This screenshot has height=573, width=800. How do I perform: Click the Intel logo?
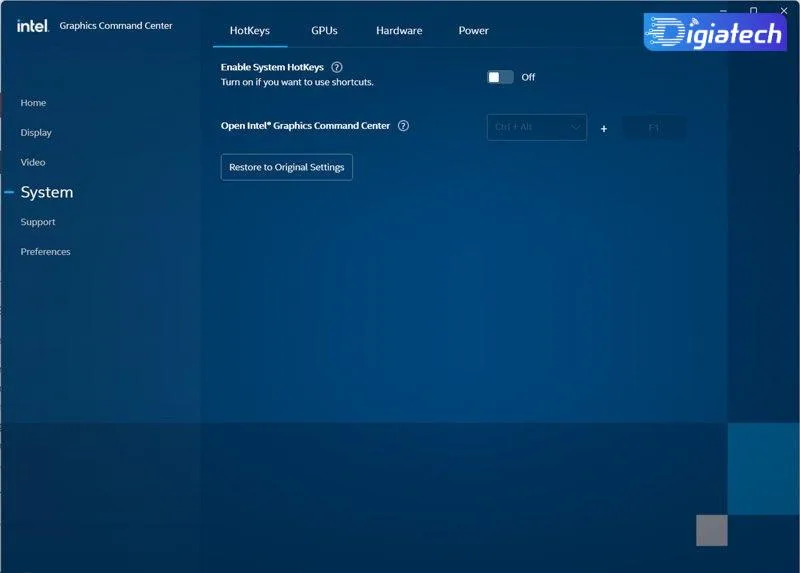[33, 26]
